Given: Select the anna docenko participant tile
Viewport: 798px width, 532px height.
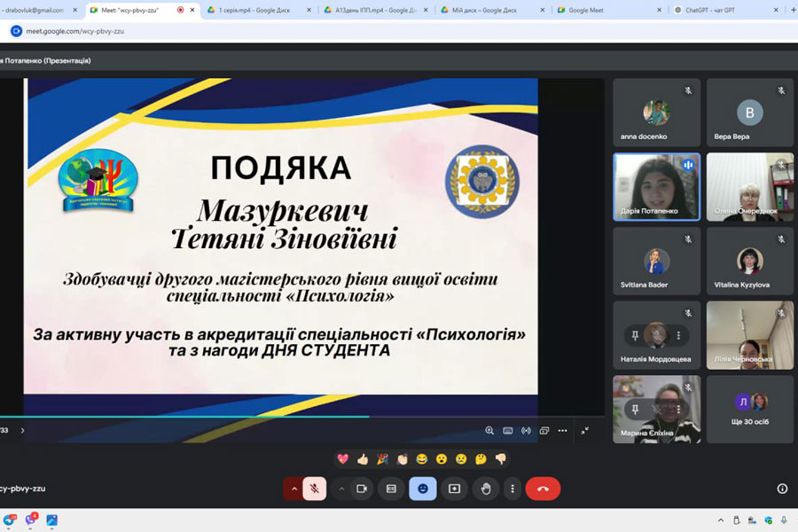Looking at the screenshot, I should click(x=656, y=113).
